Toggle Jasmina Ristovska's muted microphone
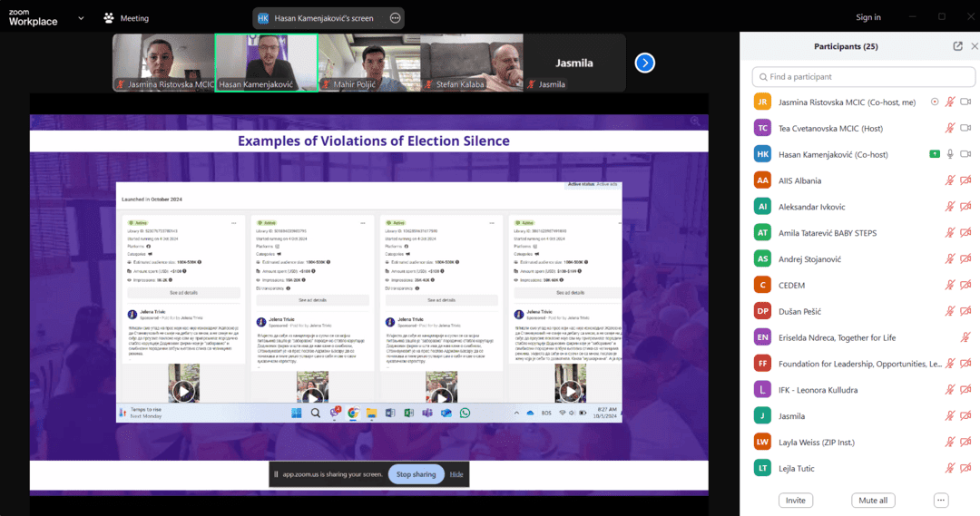The width and height of the screenshot is (980, 516). [950, 102]
